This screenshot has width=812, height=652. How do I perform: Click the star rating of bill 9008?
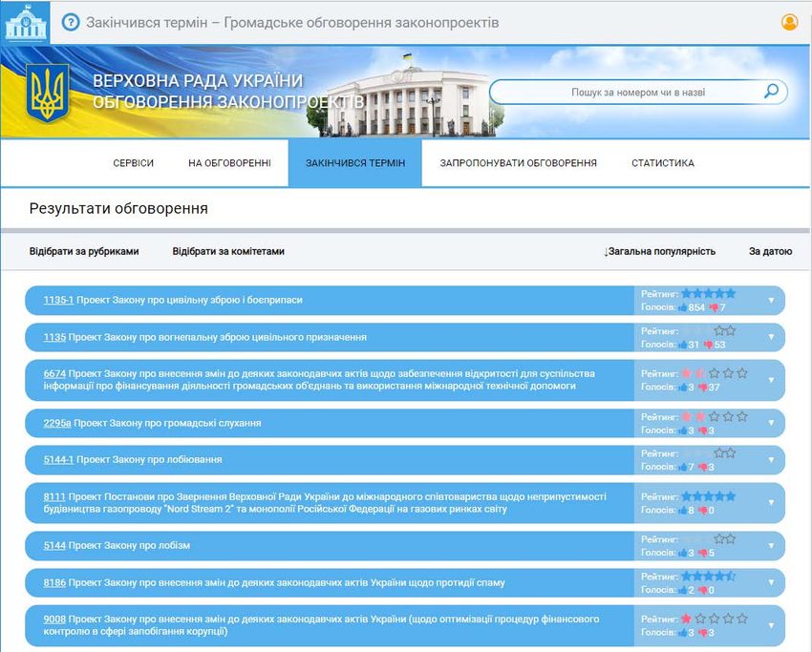tap(715, 619)
